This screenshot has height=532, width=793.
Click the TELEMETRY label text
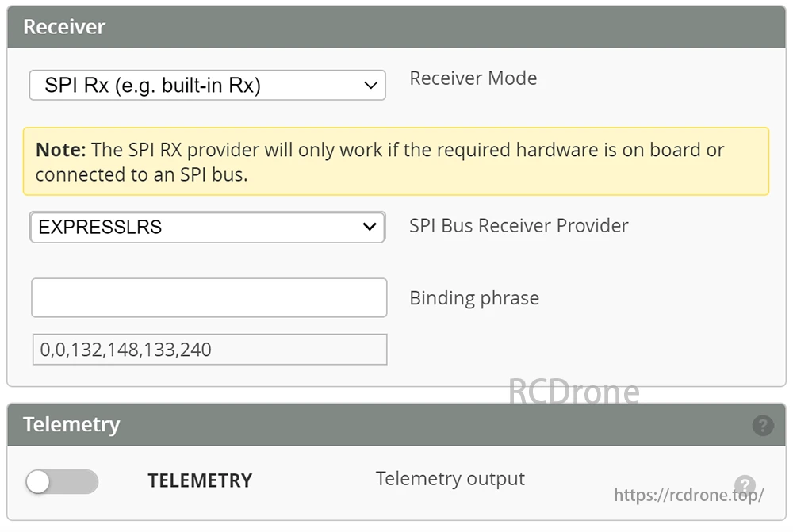(x=200, y=480)
